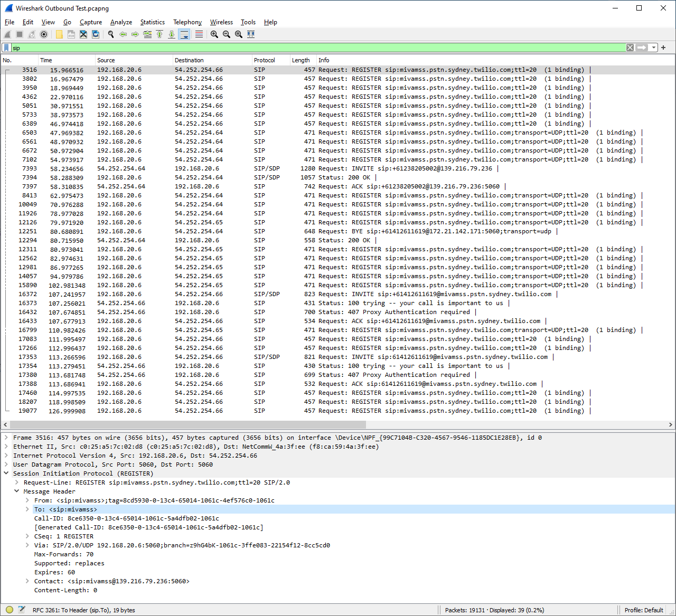This screenshot has height=616, width=676.
Task: Sort by Source column header
Action: point(134,60)
